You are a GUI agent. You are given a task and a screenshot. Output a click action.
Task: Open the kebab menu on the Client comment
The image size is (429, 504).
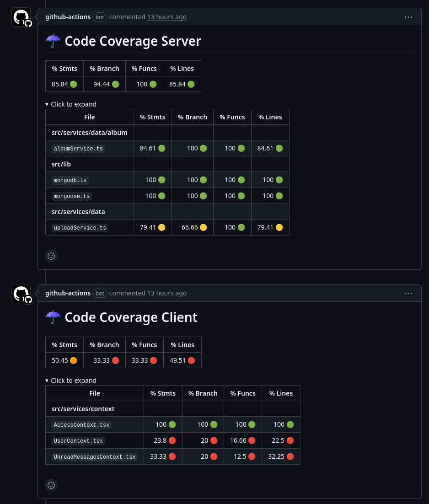pyautogui.click(x=408, y=293)
